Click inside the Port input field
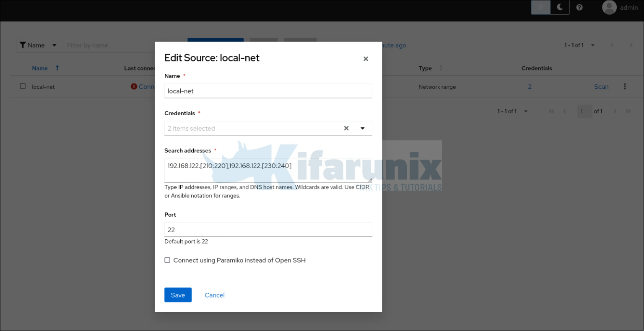644x331 pixels. pyautogui.click(x=268, y=230)
